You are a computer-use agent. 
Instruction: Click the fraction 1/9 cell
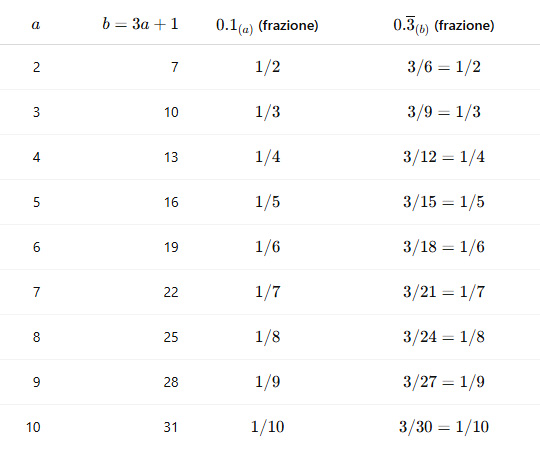268,382
